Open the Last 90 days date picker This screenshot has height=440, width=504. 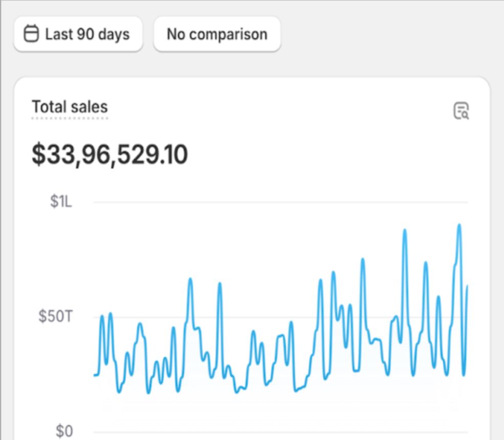pos(78,34)
